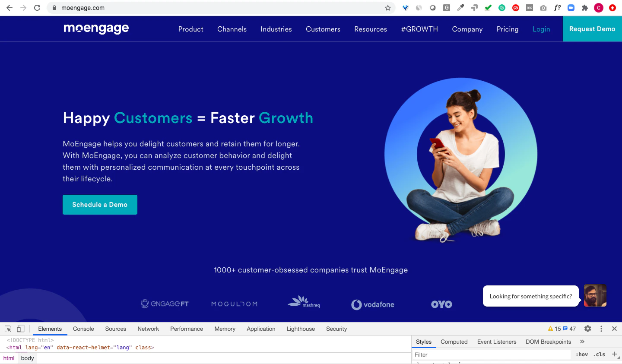The height and width of the screenshot is (364, 622).
Task: Open the Event Listeners tab
Action: pos(497,342)
